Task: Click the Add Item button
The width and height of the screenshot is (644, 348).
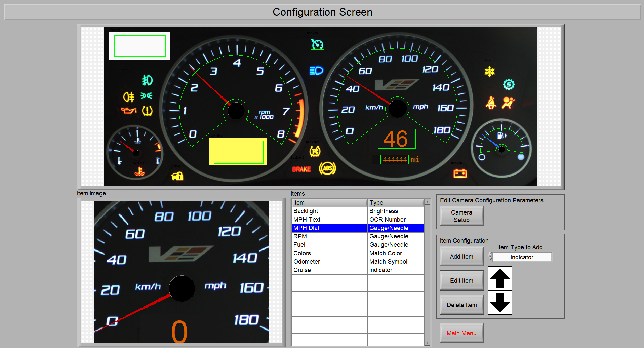Action: 461,256
